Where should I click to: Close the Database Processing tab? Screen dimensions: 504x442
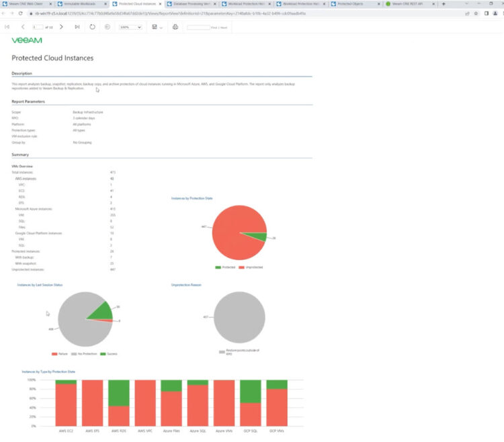(x=215, y=4)
